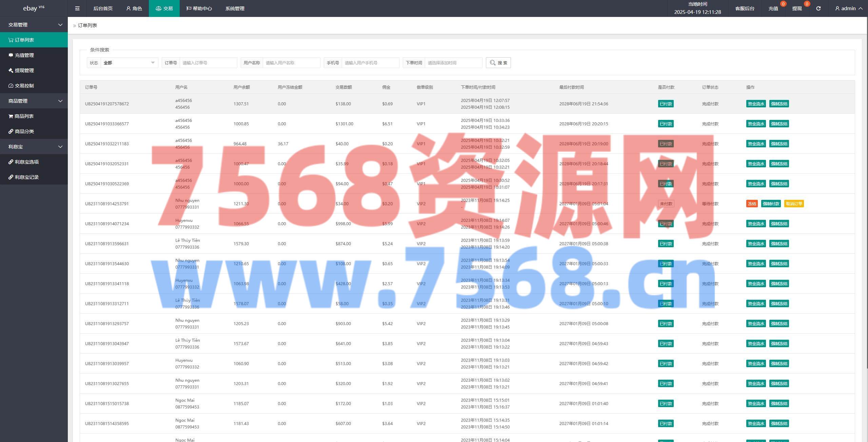The height and width of the screenshot is (442, 868).
Task: Click the refresh icon in top bar
Action: coord(818,8)
